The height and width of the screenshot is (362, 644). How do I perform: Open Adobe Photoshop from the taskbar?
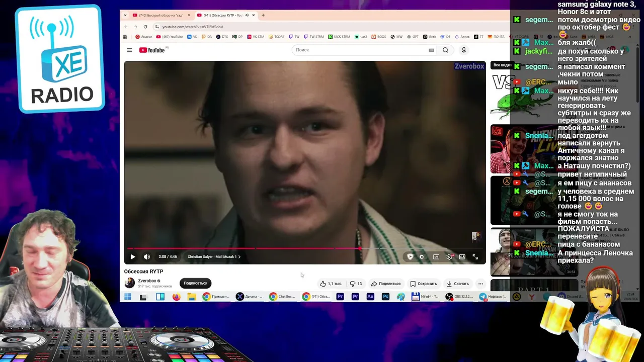tap(385, 297)
